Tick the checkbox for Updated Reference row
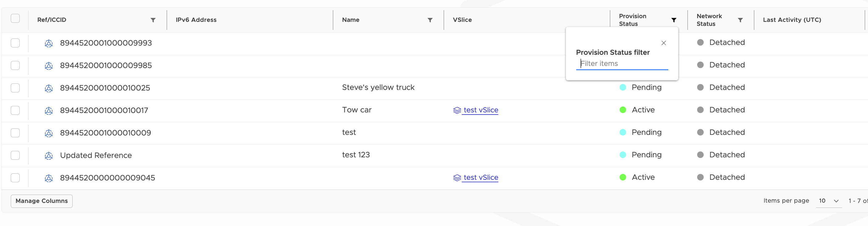 coord(15,155)
